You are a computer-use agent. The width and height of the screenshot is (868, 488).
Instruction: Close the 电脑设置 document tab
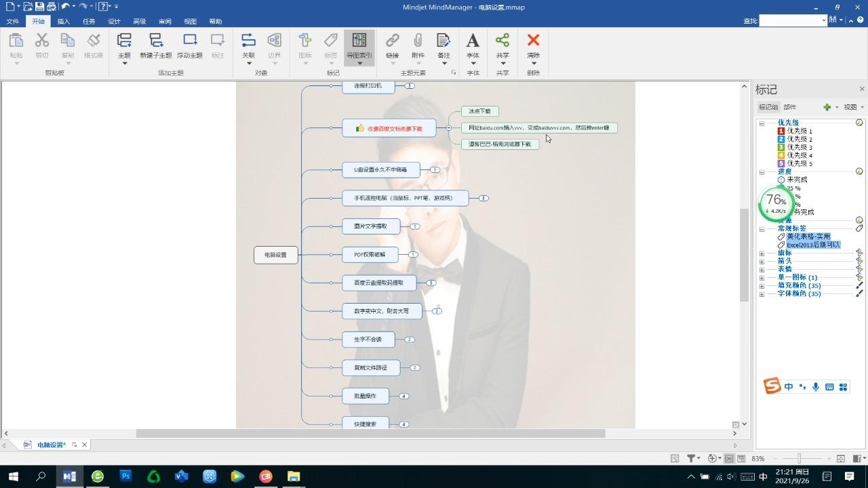[84, 445]
